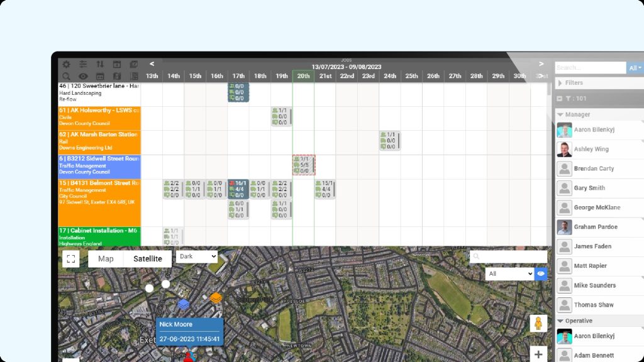
Task: Click the map zoom plus control
Action: pyautogui.click(x=538, y=354)
